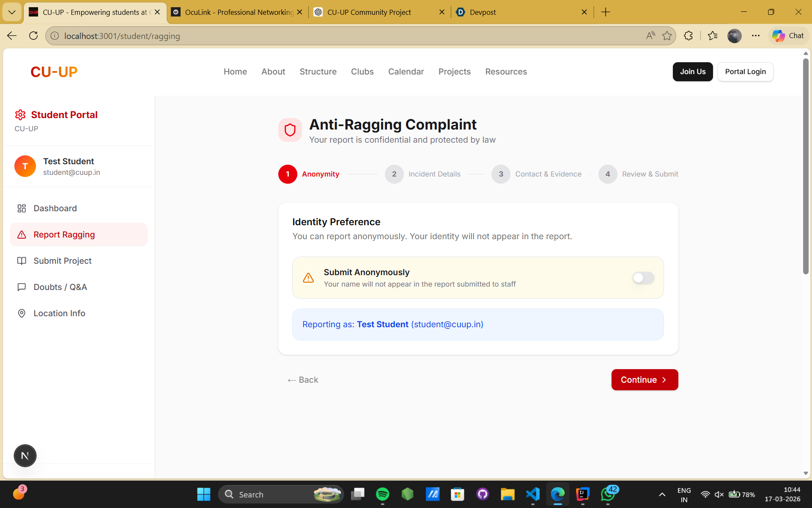812x508 pixels.
Task: Click the Portal Login button
Action: (x=745, y=72)
